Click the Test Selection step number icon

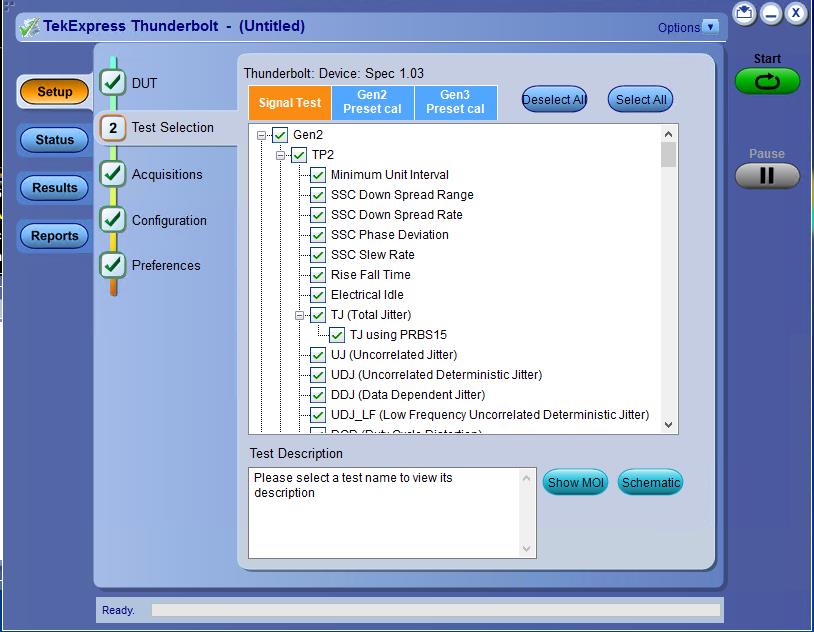point(113,128)
